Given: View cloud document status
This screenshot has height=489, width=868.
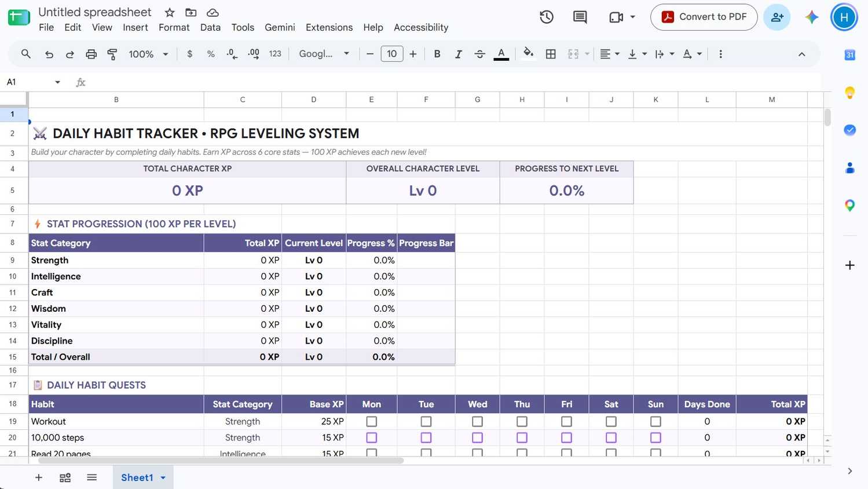Looking at the screenshot, I should tap(213, 12).
